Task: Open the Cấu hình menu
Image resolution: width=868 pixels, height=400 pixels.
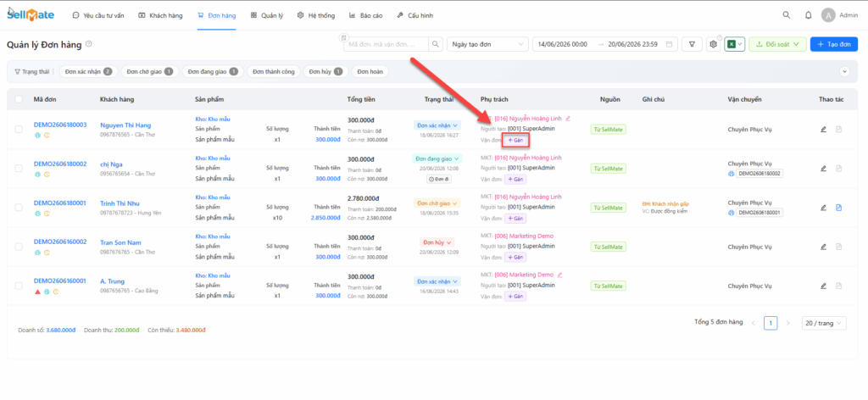Action: tap(415, 15)
